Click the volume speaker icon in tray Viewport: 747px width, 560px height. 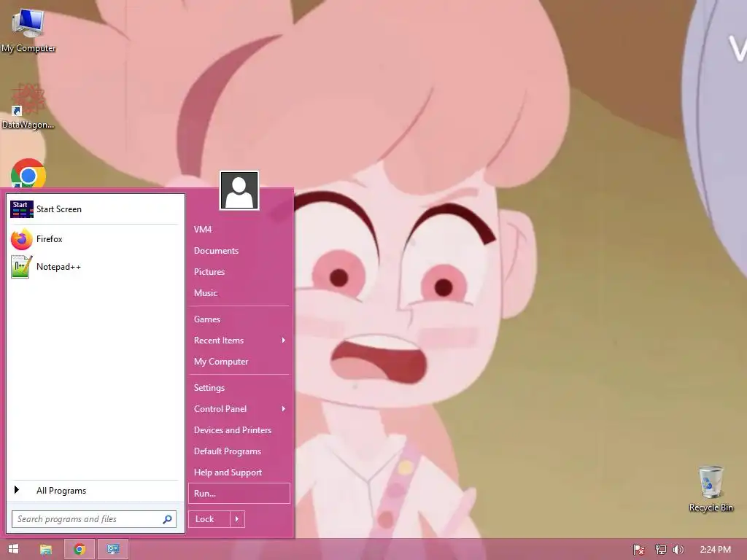[678, 550]
